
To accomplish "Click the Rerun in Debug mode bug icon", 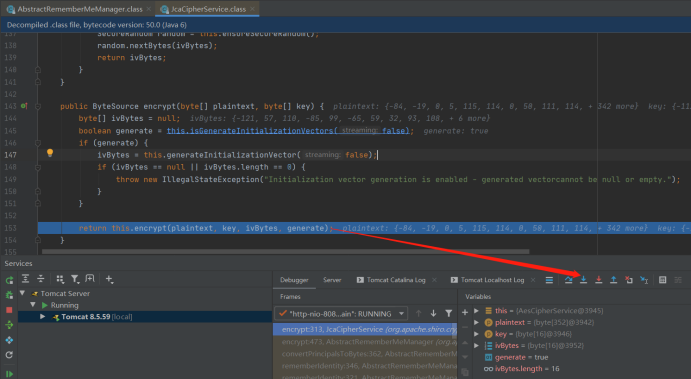I will coord(9,295).
